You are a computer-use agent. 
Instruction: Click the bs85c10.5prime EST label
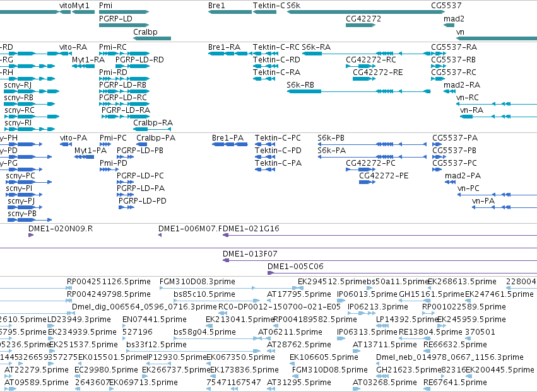coord(204,294)
